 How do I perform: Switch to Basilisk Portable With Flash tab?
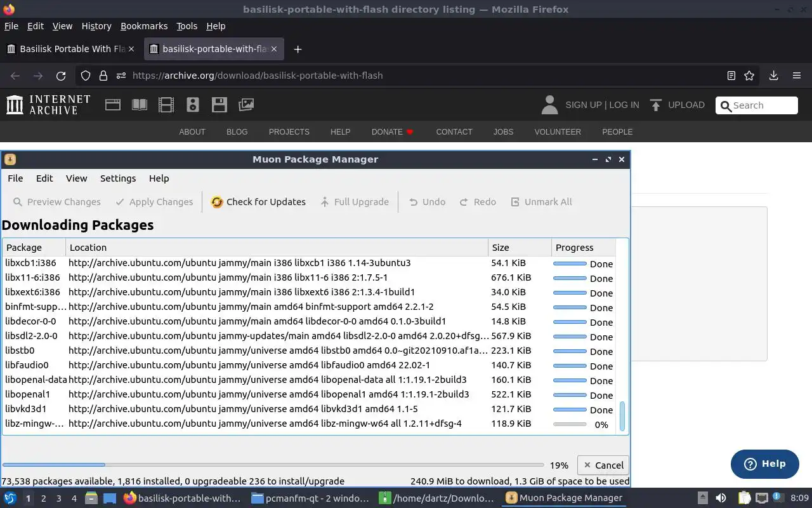tap(70, 49)
